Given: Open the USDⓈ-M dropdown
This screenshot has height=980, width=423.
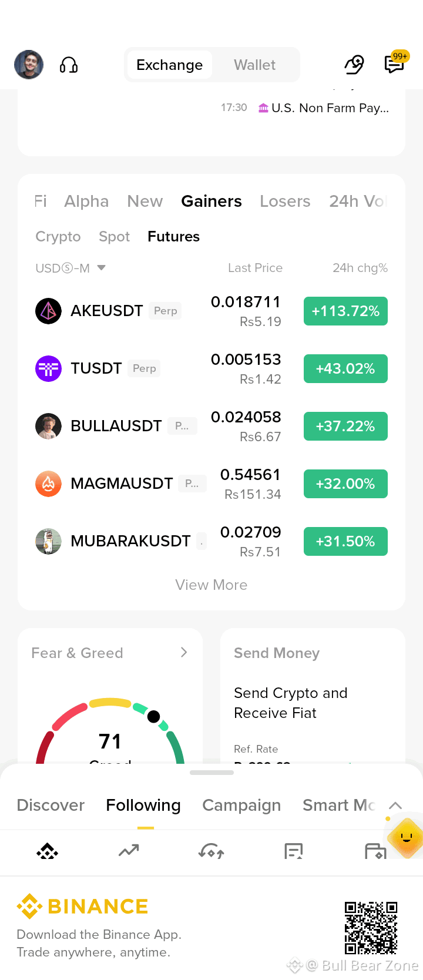Looking at the screenshot, I should (x=70, y=268).
